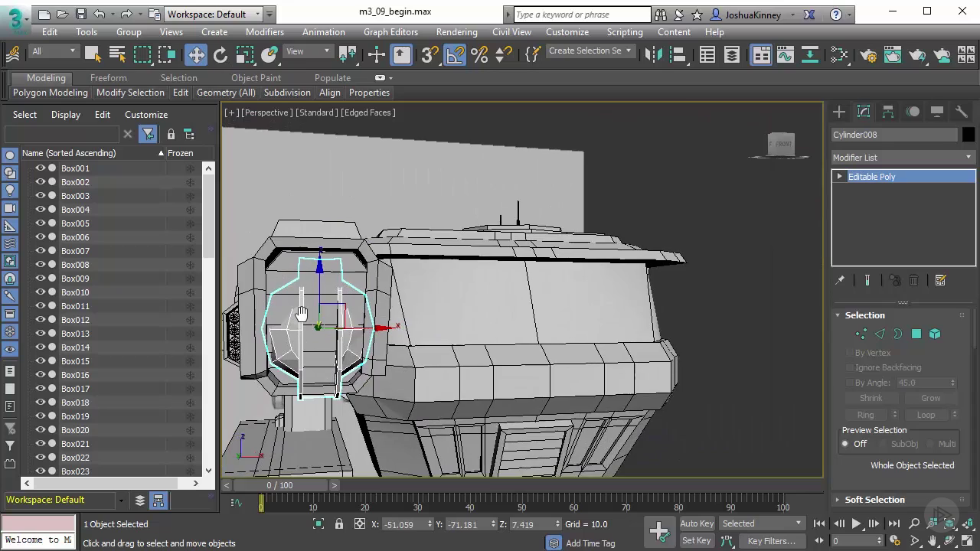The width and height of the screenshot is (980, 551).
Task: Click the Play Animation button
Action: click(856, 523)
